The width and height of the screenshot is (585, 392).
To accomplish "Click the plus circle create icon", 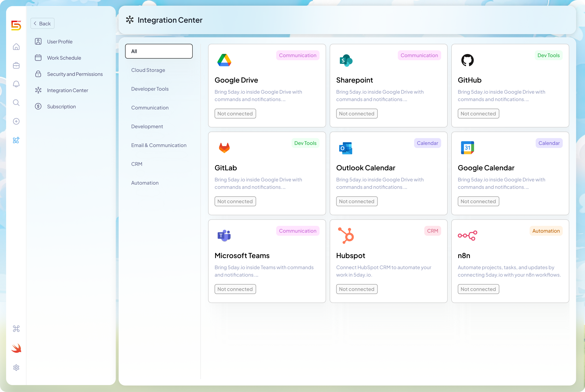I will tap(16, 121).
